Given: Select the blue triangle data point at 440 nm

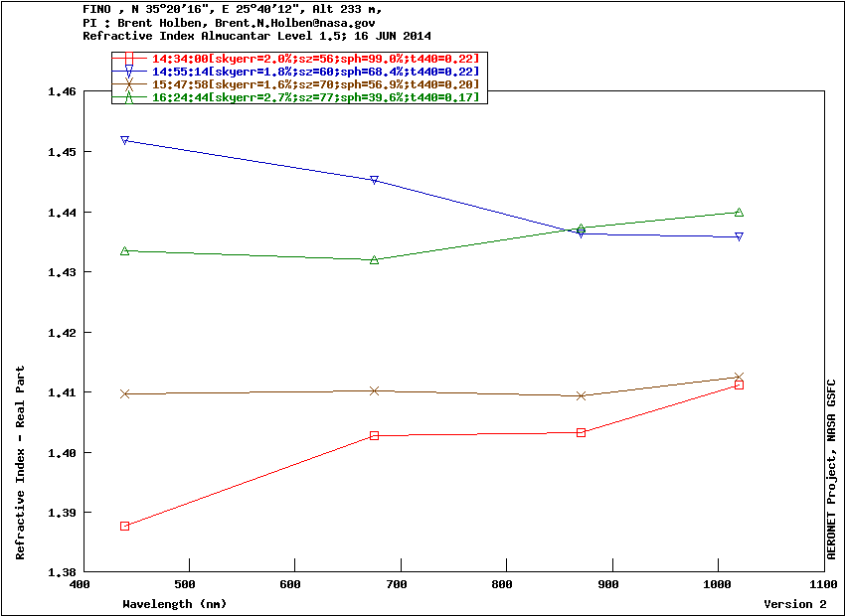Looking at the screenshot, I should pyautogui.click(x=124, y=140).
